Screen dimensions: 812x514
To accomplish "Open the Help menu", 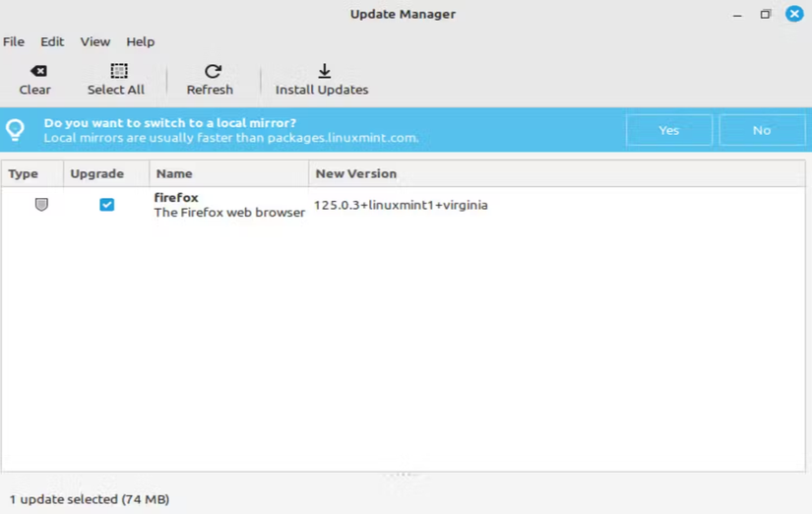I will tap(140, 41).
